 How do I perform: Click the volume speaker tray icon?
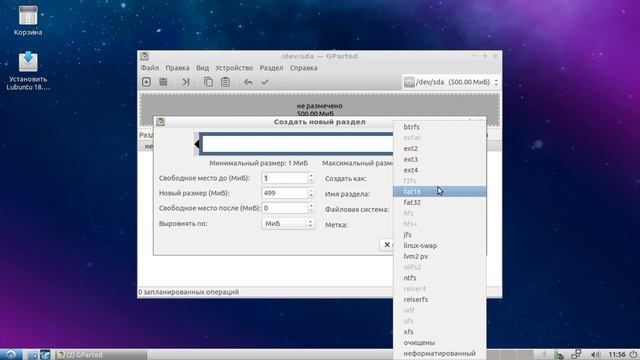(596, 354)
